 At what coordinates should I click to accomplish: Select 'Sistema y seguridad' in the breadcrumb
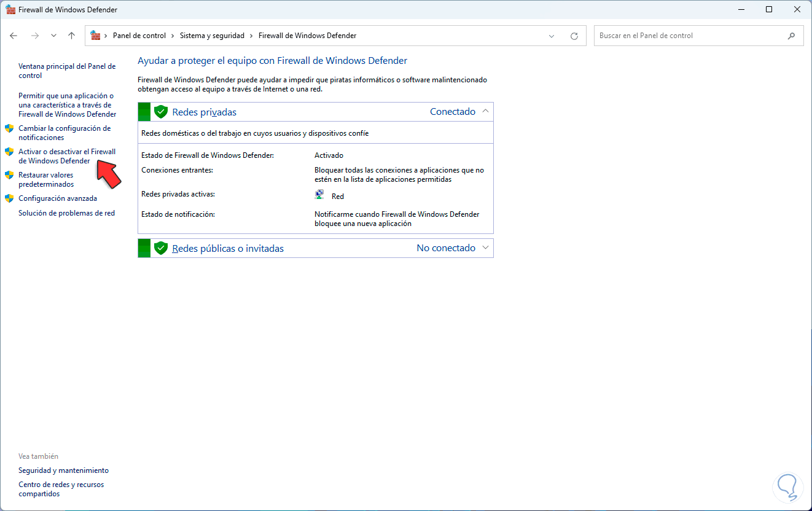pos(212,36)
